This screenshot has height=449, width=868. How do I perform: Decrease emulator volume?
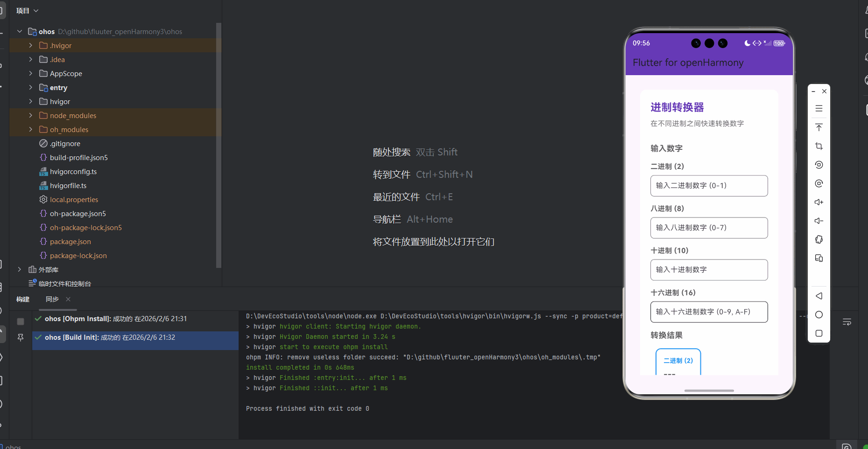click(x=819, y=221)
